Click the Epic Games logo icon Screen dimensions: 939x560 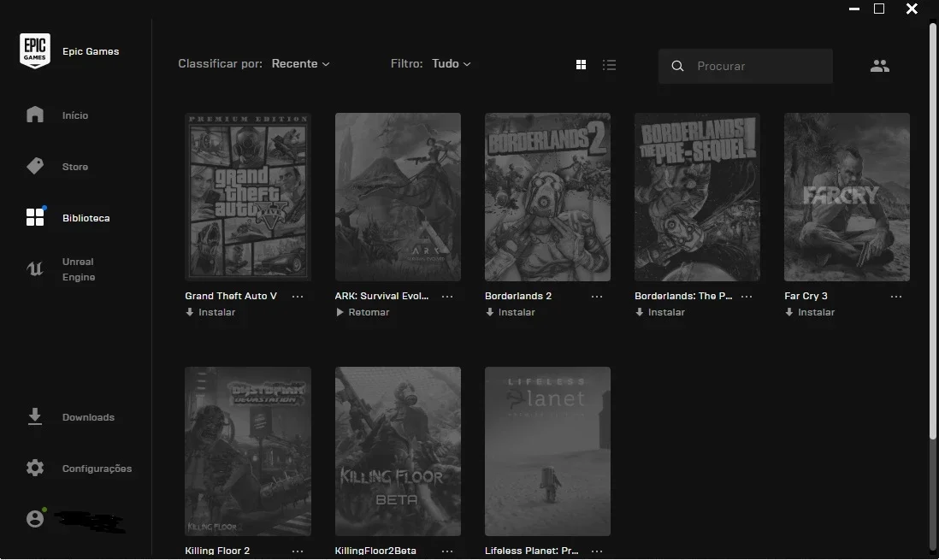tap(35, 51)
